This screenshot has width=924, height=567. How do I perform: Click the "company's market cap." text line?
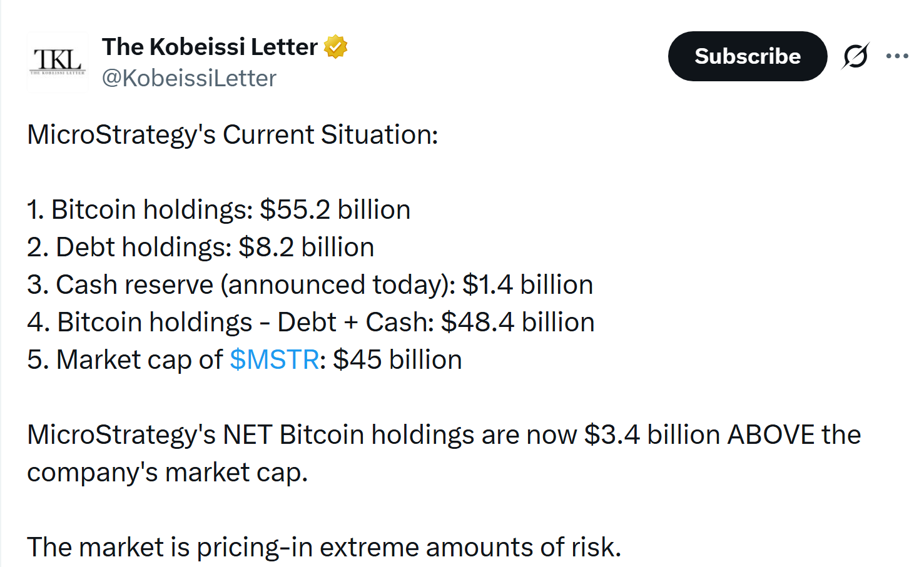pos(167,472)
